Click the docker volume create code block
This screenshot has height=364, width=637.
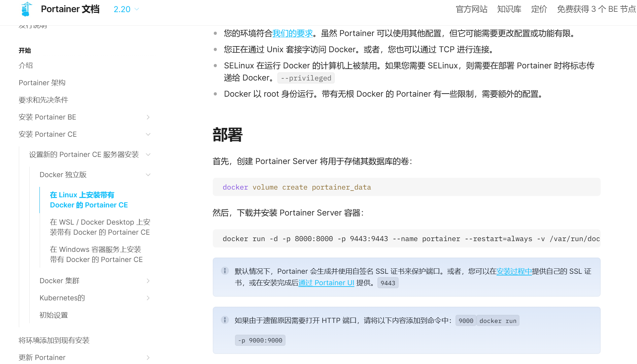(x=297, y=187)
